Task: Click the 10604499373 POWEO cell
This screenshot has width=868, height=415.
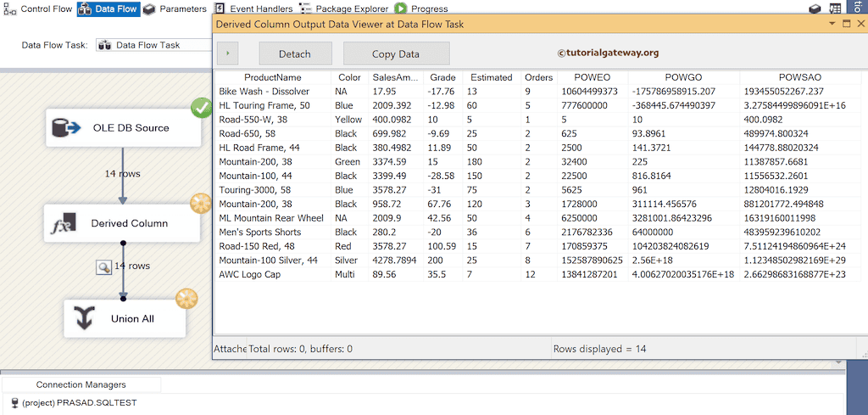Action: pyautogui.click(x=593, y=92)
